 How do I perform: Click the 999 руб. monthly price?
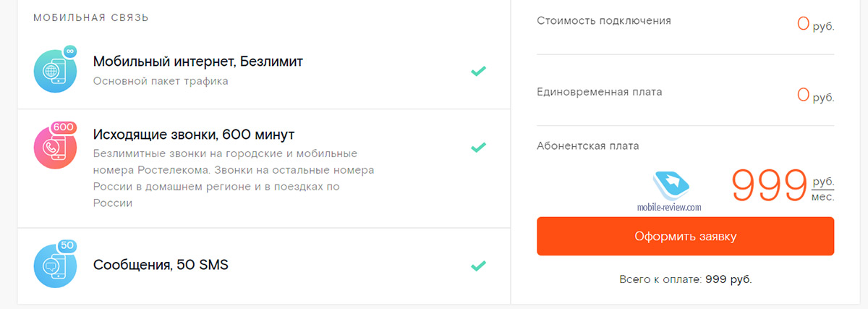(x=783, y=185)
